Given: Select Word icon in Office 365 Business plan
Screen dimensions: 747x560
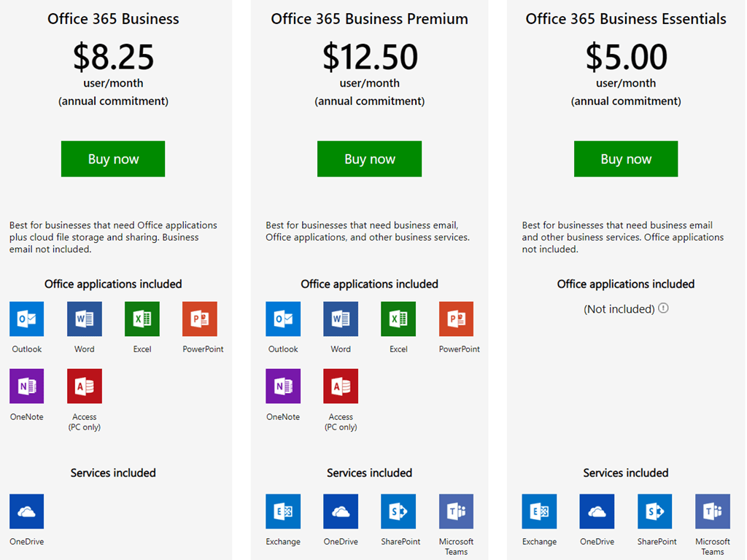Looking at the screenshot, I should pos(85,319).
